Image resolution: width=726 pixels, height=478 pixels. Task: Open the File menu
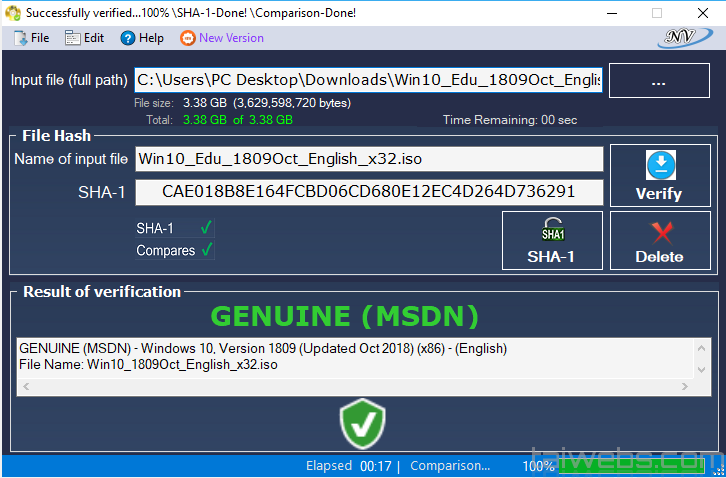31,38
